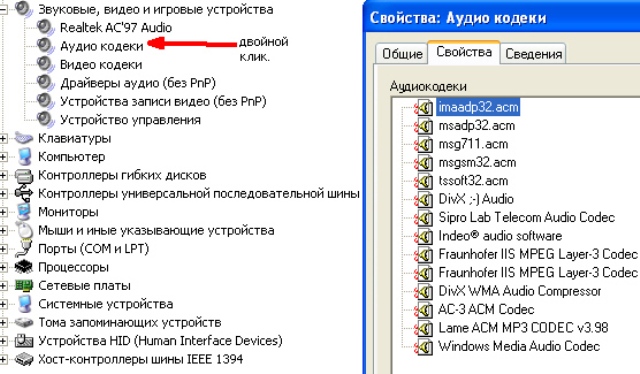Expand the Системные устройства category
Image resolution: width=640 pixels, height=374 pixels.
[x=3, y=304]
